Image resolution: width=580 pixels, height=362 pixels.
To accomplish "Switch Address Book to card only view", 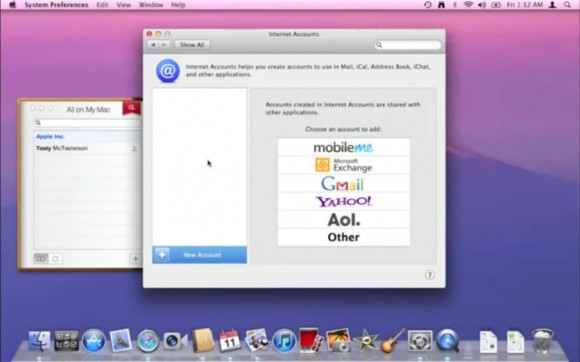I will pyautogui.click(x=55, y=258).
